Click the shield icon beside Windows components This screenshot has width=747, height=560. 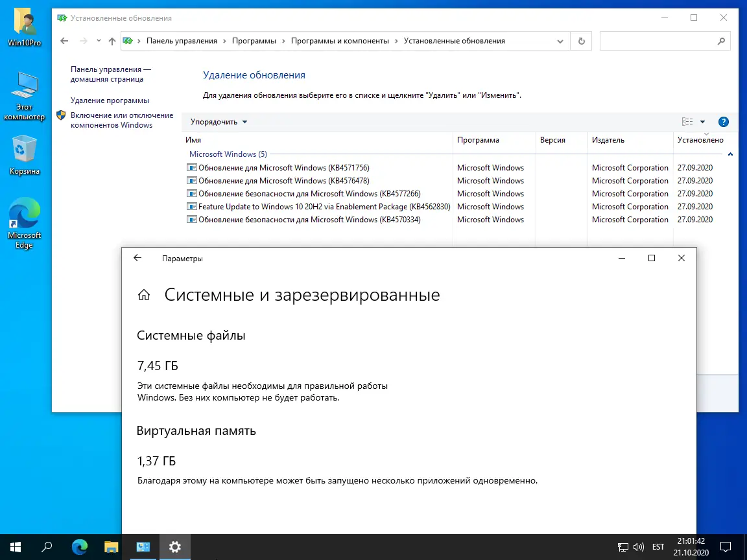point(61,115)
